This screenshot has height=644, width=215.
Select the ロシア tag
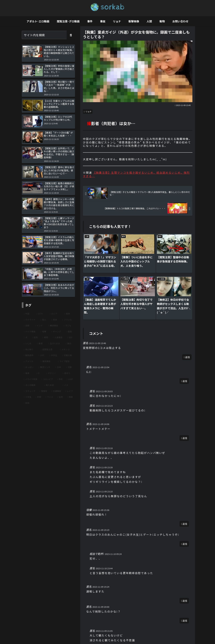click(x=53, y=314)
